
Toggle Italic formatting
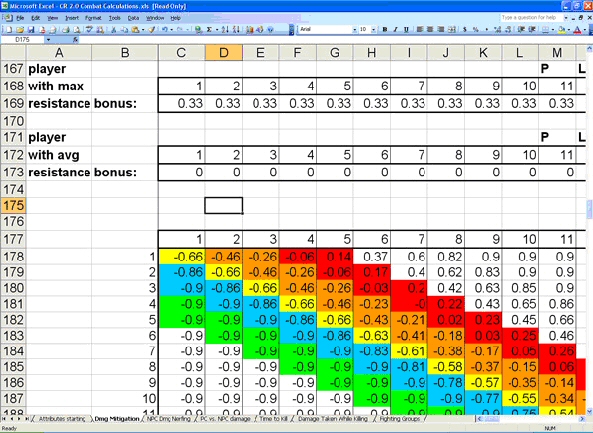[395, 29]
